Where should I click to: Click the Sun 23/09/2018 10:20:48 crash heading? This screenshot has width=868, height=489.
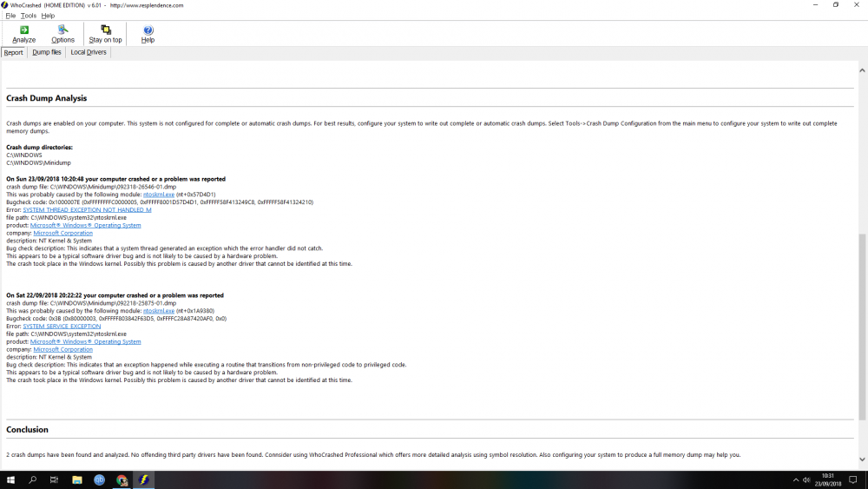coord(115,179)
